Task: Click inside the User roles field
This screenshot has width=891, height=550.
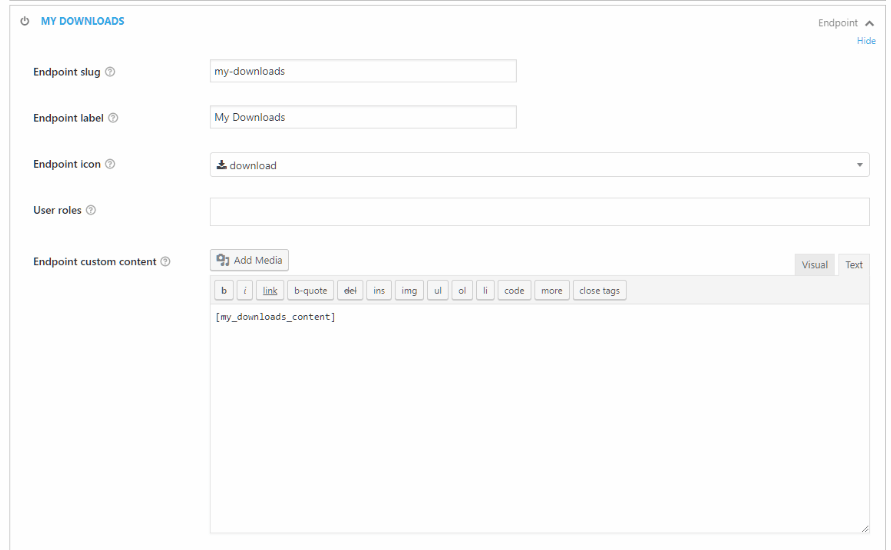Action: click(539, 211)
